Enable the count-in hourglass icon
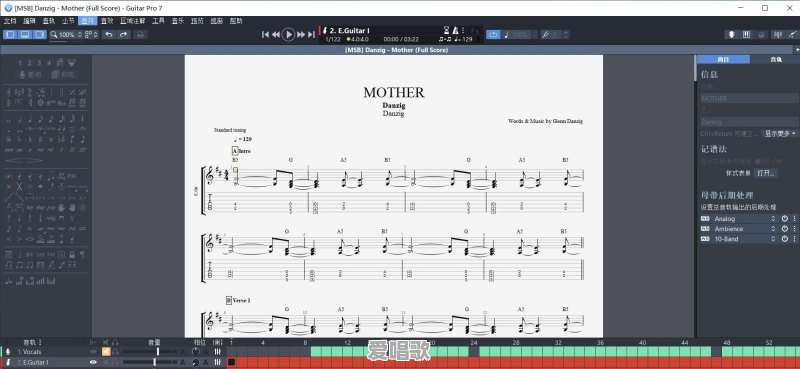Viewport: 800px width, 369px height. (x=446, y=30)
